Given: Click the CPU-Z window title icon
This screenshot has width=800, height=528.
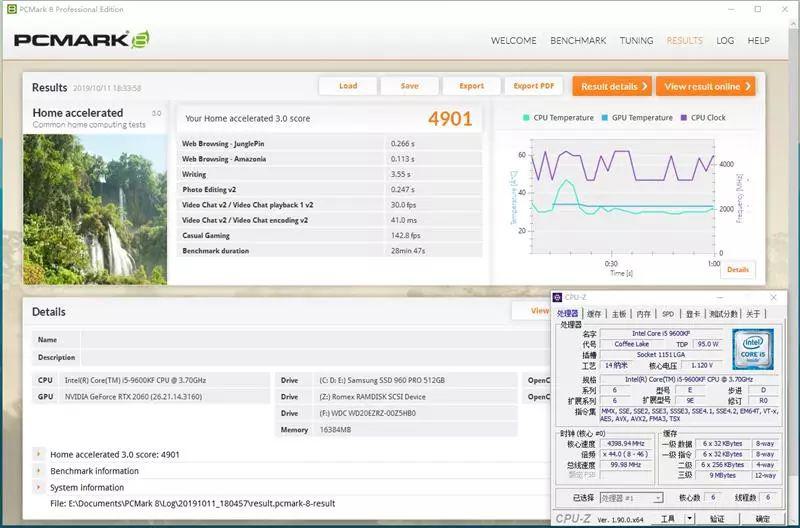Looking at the screenshot, I should pos(557,297).
